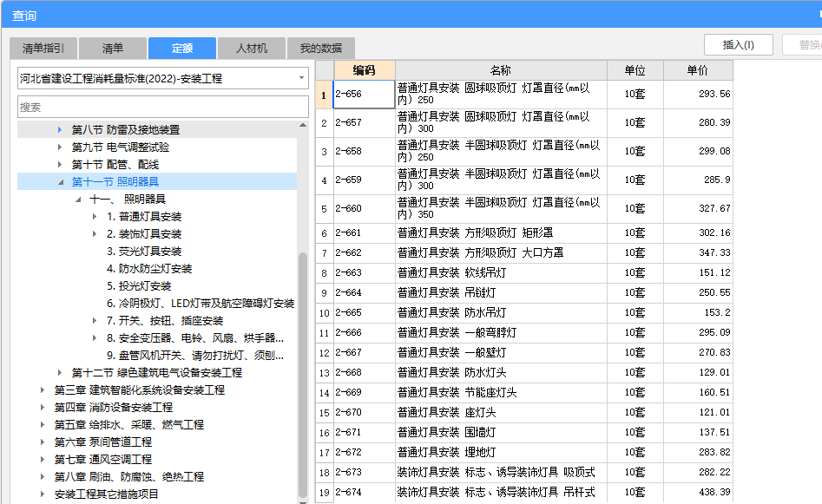This screenshot has width=822, height=504.
Task: Expand 8. 安全变压器、电铃、风扇 node
Action: [x=95, y=338]
